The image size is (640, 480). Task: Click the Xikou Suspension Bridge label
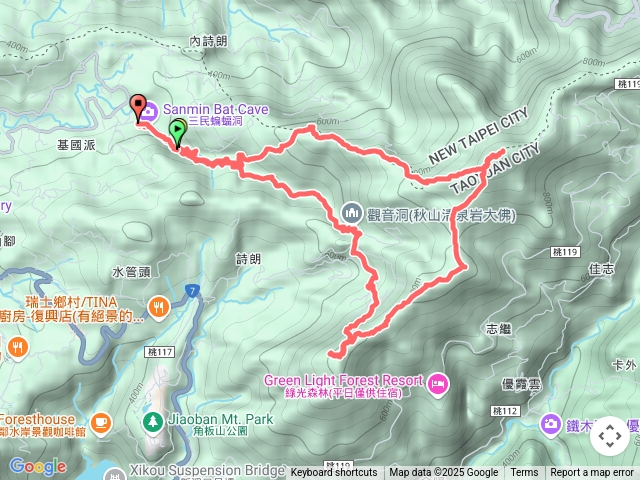tap(207, 471)
